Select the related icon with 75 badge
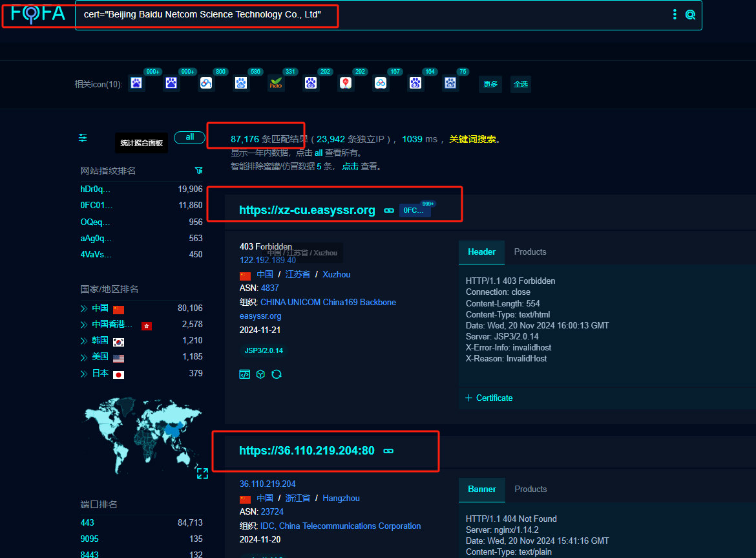Image resolution: width=756 pixels, height=558 pixels. tap(450, 83)
